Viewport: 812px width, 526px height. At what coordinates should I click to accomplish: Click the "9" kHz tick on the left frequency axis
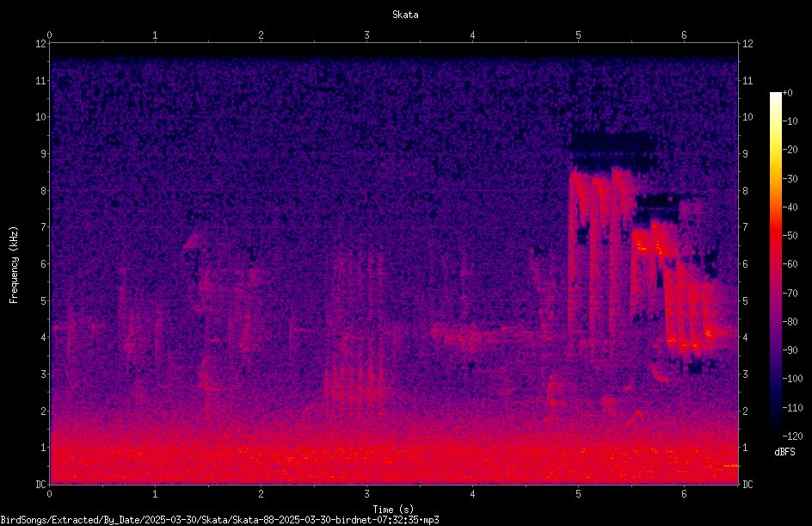tap(44, 154)
